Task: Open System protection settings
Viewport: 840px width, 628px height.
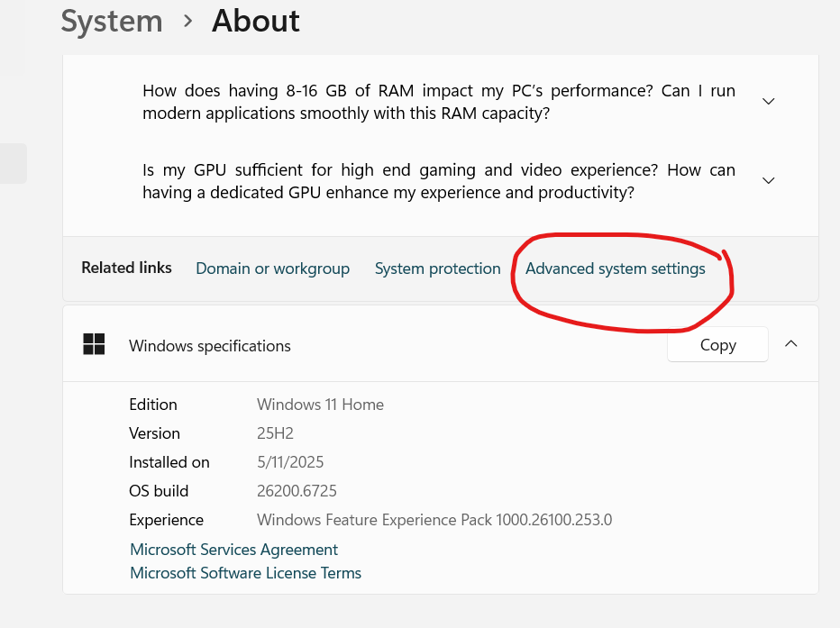Action: [x=437, y=268]
